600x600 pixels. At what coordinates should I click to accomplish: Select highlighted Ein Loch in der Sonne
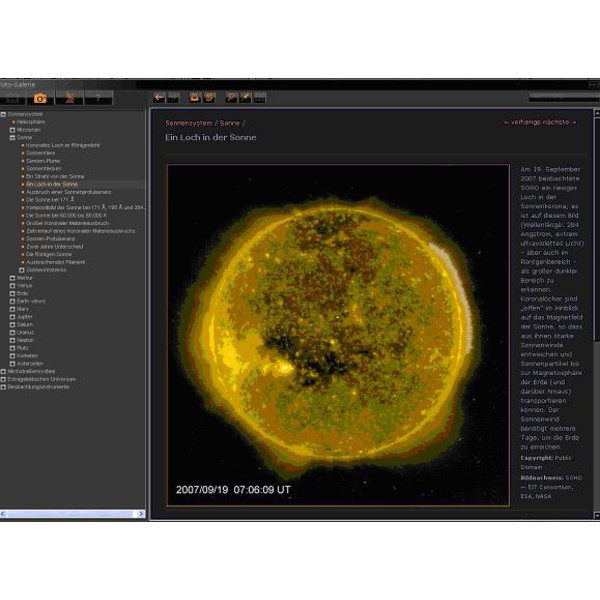[52, 184]
